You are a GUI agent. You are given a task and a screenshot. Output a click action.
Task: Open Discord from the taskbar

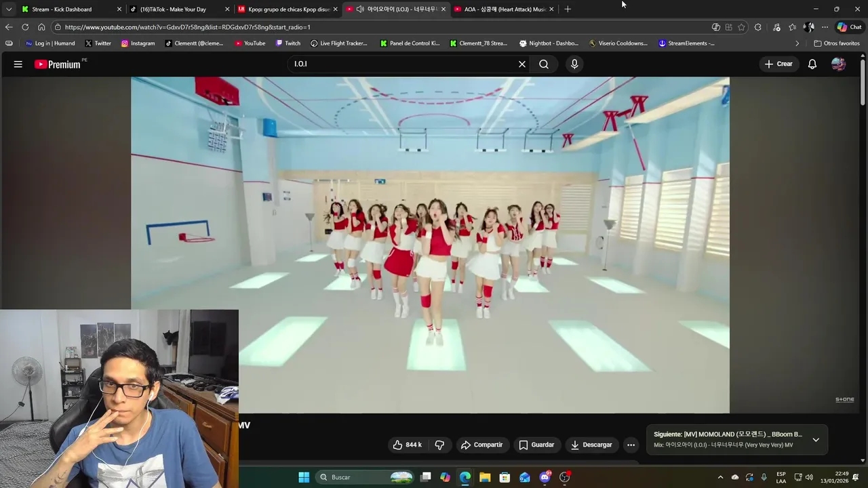coord(545,477)
